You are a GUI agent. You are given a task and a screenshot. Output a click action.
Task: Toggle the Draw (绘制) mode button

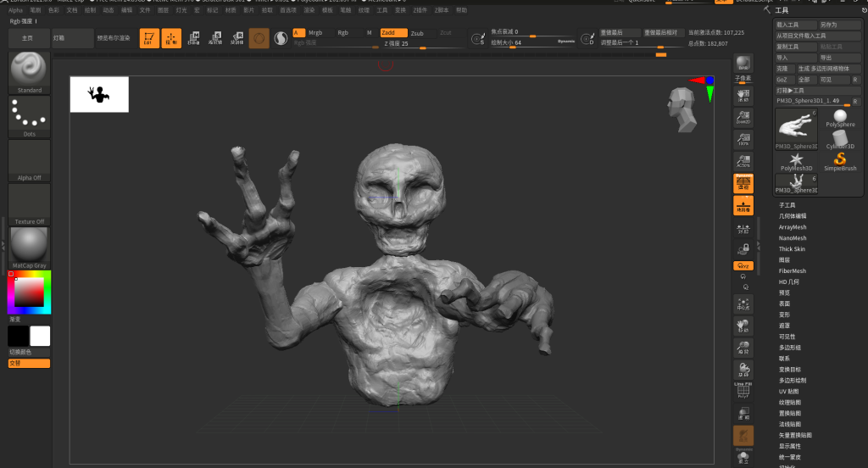171,38
